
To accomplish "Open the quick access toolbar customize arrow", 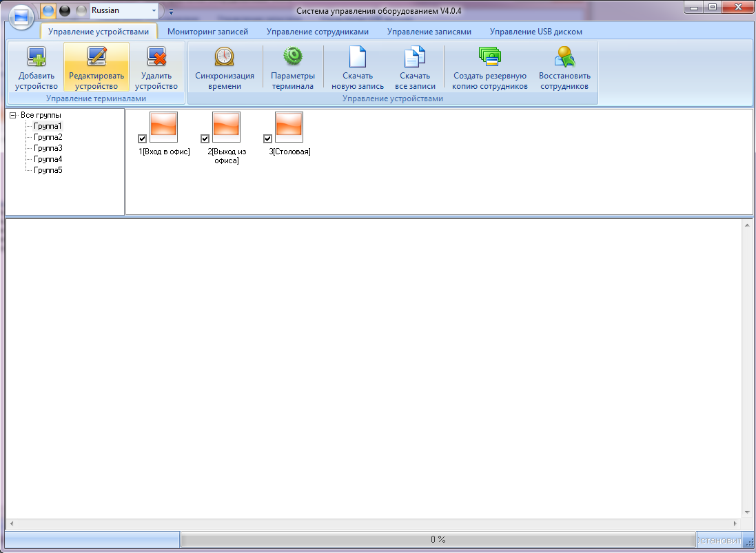I will click(171, 11).
